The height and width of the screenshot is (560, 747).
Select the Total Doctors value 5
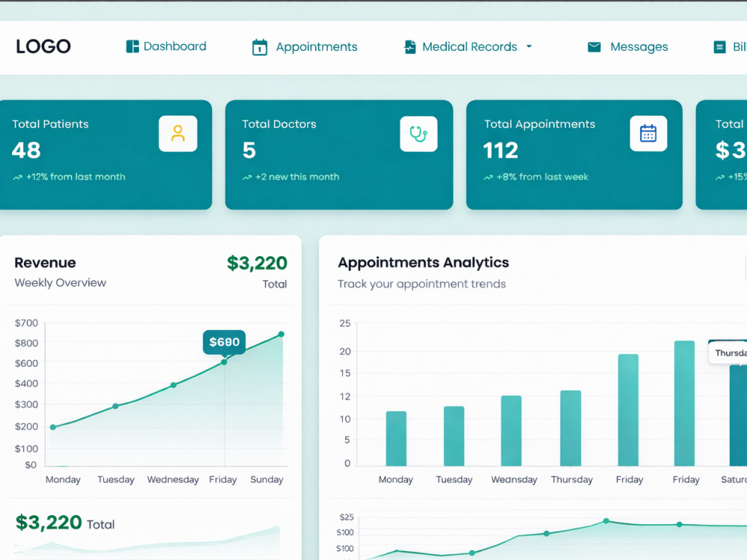click(x=249, y=151)
